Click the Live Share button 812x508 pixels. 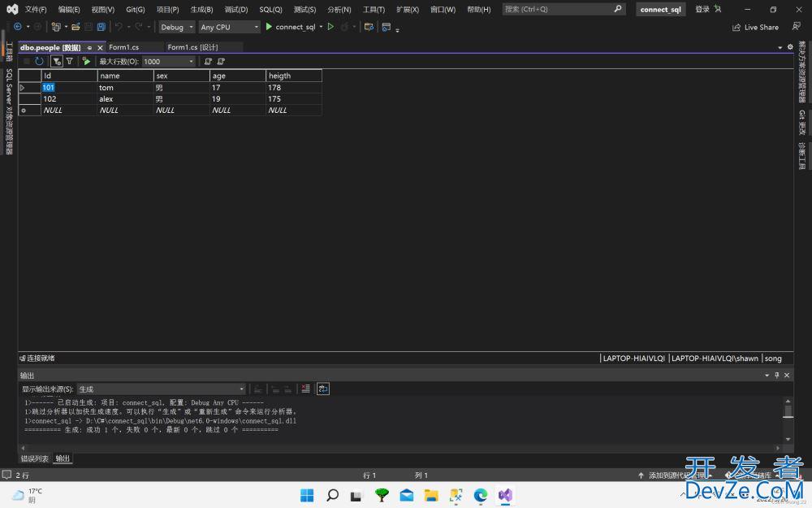click(755, 27)
